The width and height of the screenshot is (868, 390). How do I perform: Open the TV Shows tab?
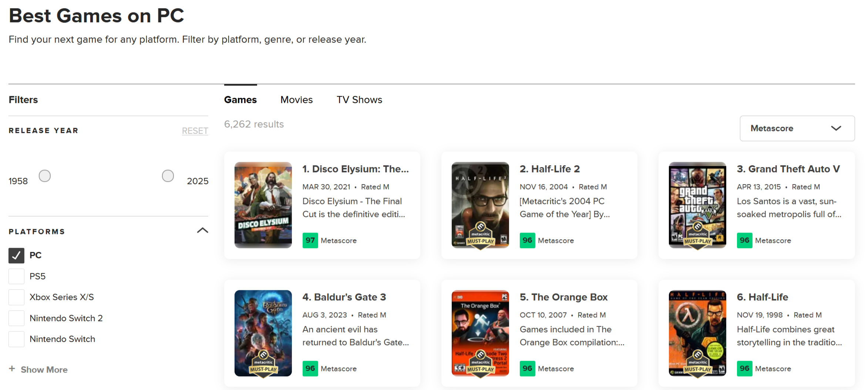pyautogui.click(x=359, y=100)
